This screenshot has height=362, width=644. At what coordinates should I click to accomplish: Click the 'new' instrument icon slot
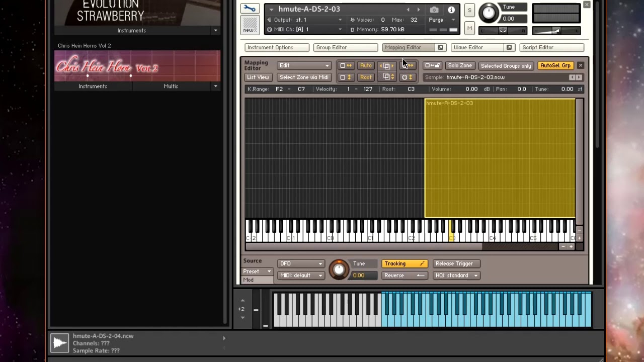[x=249, y=25]
